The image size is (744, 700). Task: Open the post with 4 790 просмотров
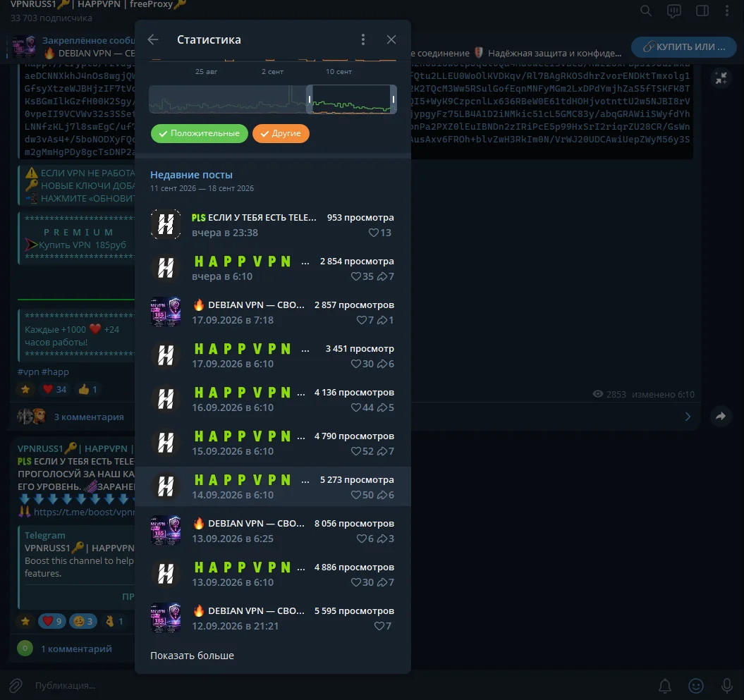click(273, 443)
